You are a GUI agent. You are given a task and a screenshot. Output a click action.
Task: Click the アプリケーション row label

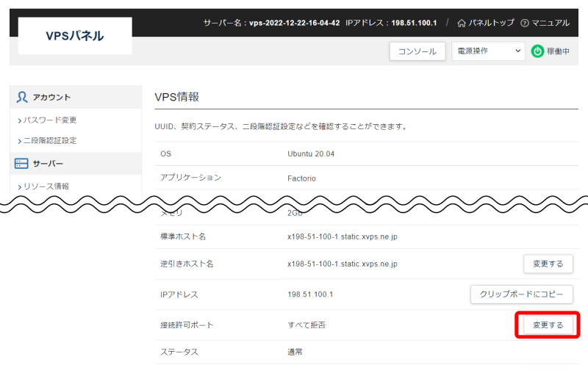click(190, 178)
